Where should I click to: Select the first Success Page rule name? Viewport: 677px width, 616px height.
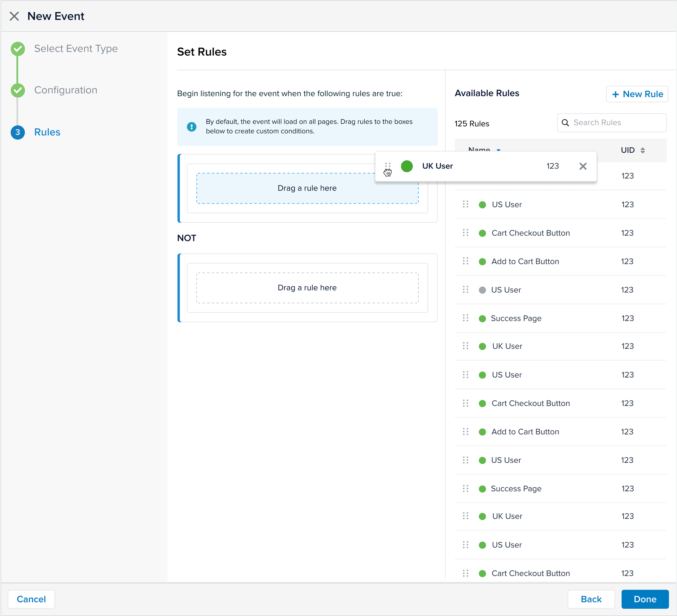click(516, 319)
